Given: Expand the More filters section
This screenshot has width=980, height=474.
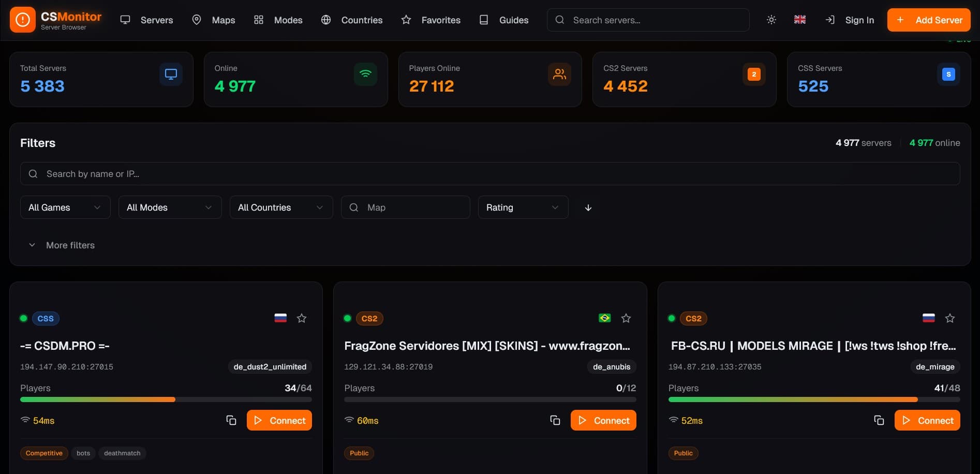Looking at the screenshot, I should (x=61, y=245).
